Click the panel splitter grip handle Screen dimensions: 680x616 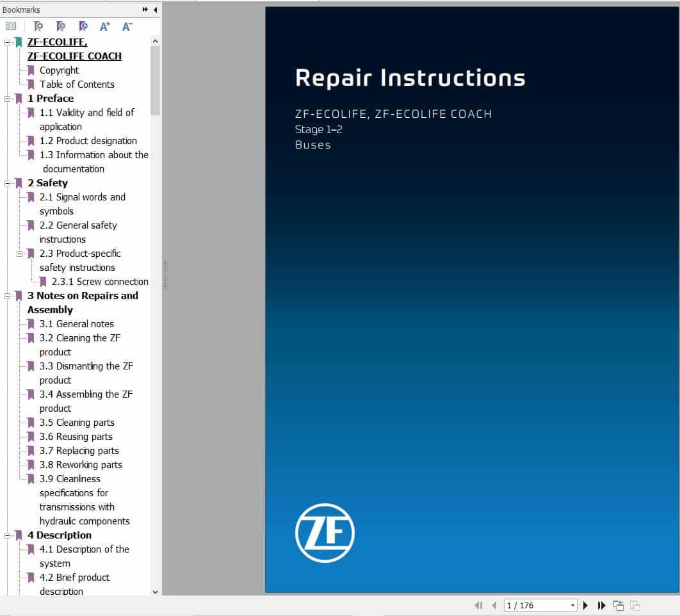click(x=165, y=275)
